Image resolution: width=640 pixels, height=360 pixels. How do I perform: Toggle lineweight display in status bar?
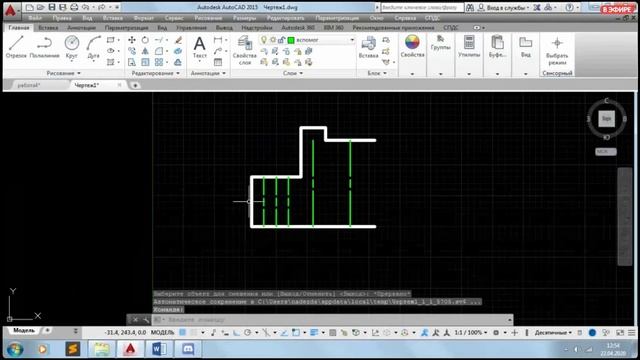pyautogui.click(x=313, y=333)
